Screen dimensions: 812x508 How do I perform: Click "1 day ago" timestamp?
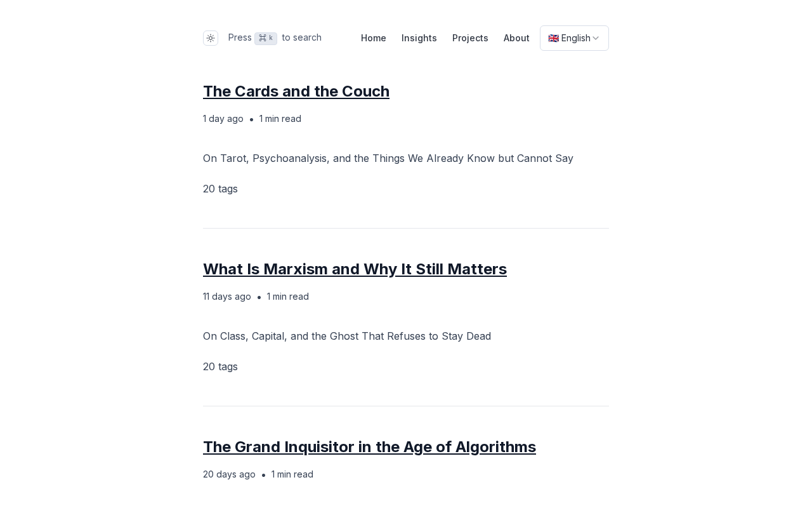pos(223,119)
